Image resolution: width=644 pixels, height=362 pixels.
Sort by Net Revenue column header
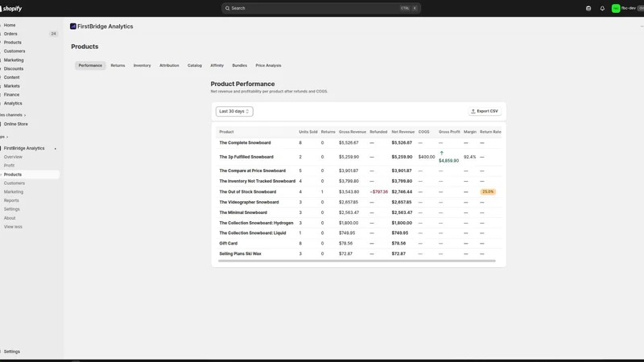click(403, 132)
